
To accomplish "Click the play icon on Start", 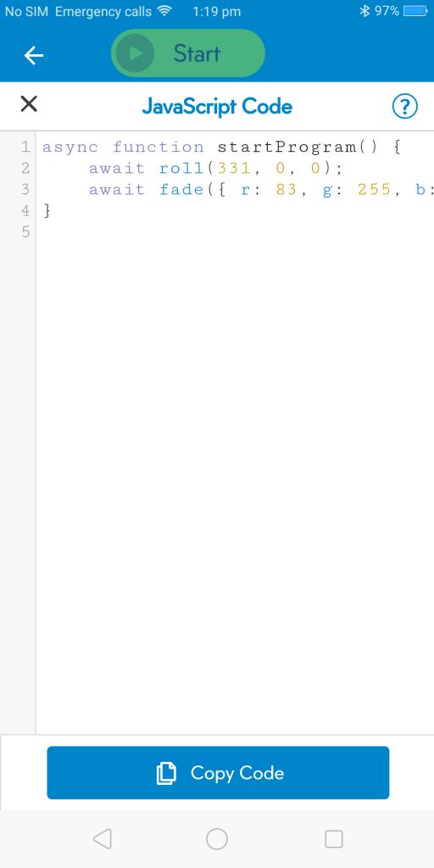I will 135,53.
